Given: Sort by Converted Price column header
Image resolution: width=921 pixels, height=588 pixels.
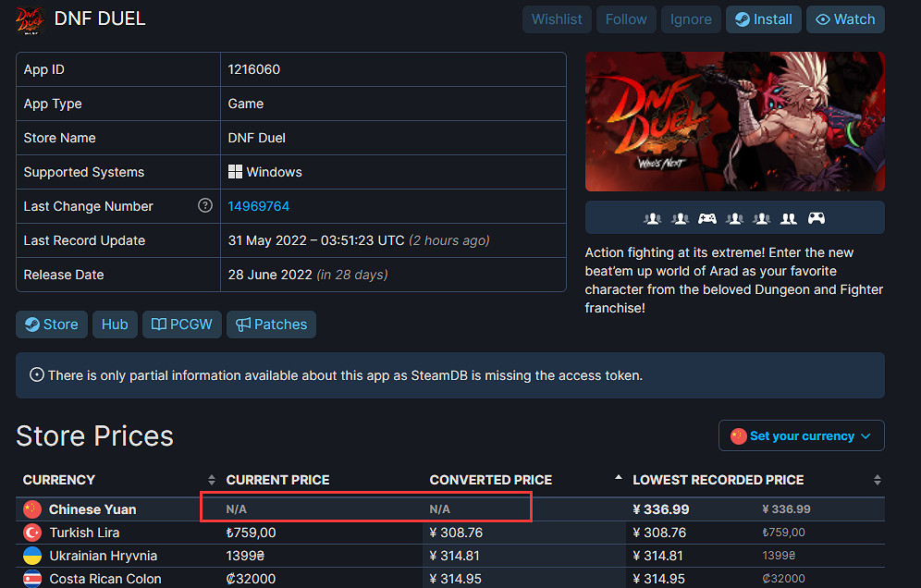Looking at the screenshot, I should click(491, 480).
